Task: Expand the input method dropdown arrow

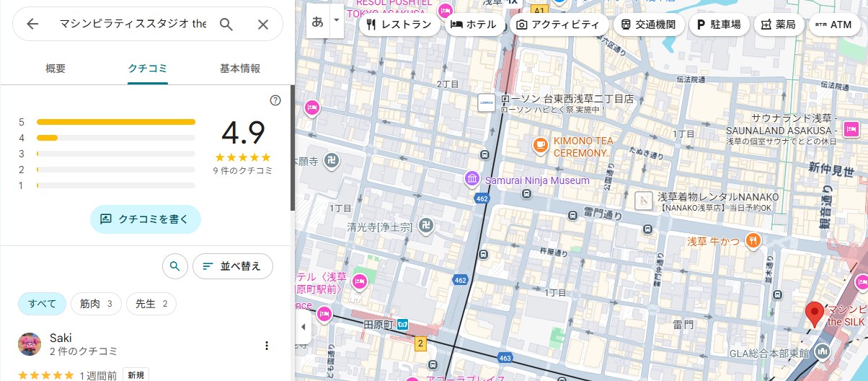Action: click(x=336, y=21)
